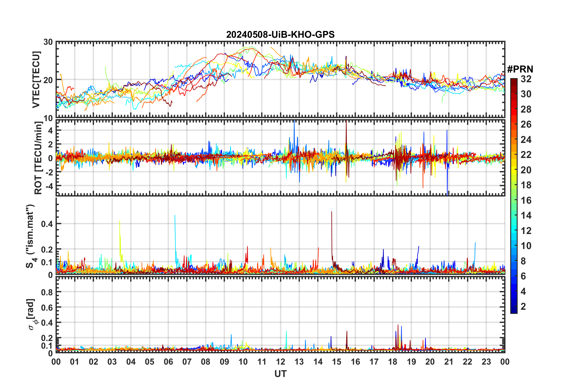Viewport: 561px width, 392px height.
Task: Select colorbar tick label "10"
Action: [x=526, y=246]
